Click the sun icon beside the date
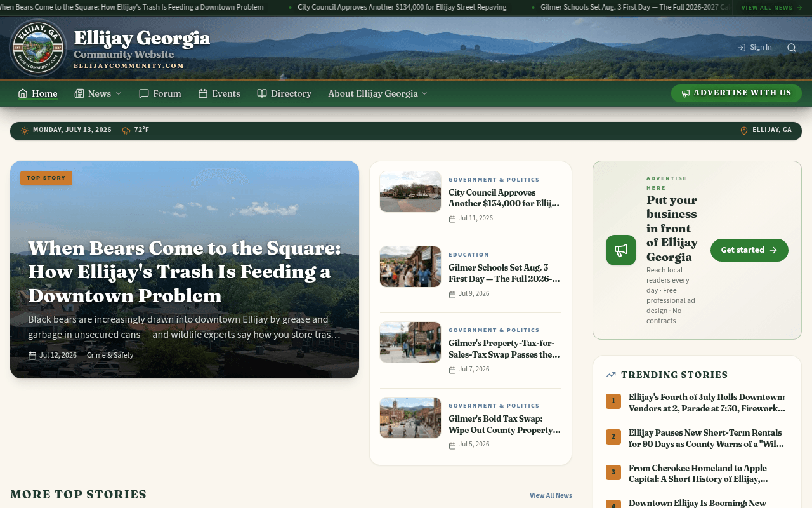Screen dimensions: 812x508 point(25,131)
